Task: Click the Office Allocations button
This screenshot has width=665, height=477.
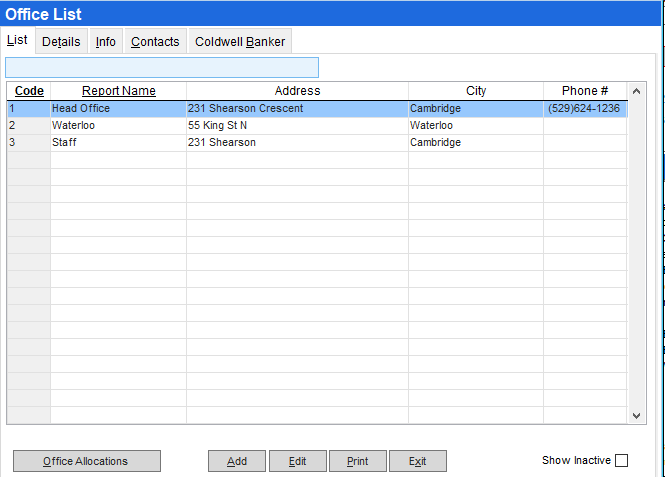Action: point(86,461)
